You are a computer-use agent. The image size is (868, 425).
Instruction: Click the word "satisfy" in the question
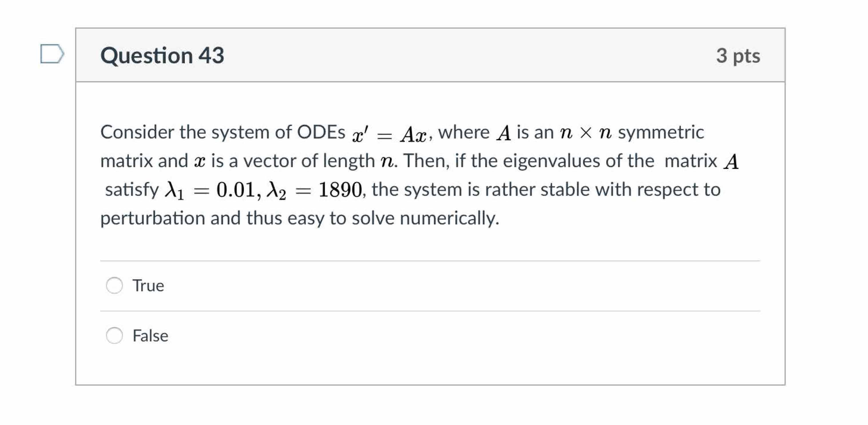pyautogui.click(x=132, y=190)
